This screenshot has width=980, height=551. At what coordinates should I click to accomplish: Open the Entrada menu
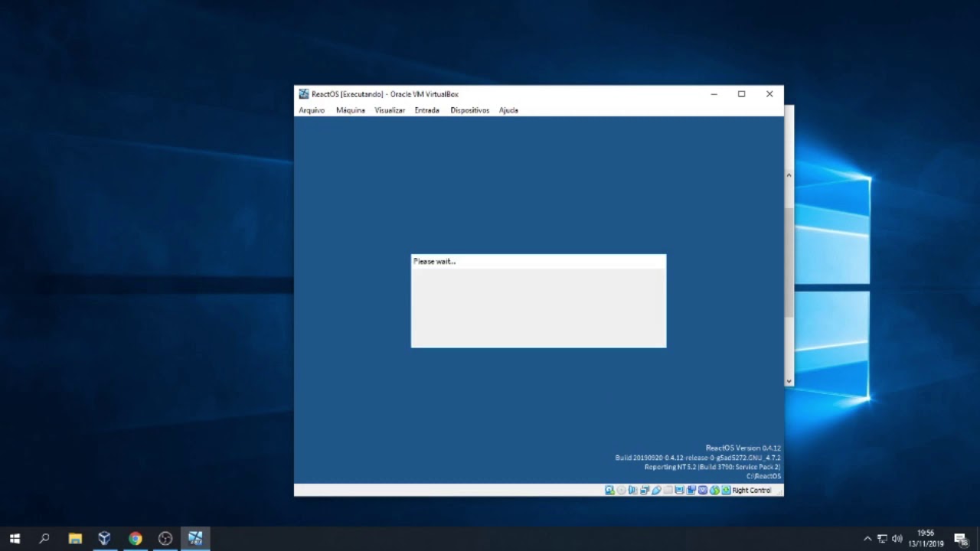point(427,110)
